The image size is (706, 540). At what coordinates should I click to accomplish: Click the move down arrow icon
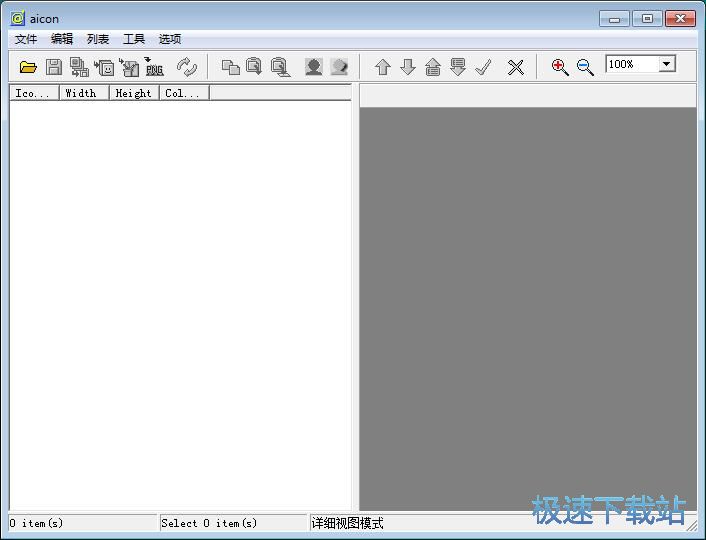point(408,67)
